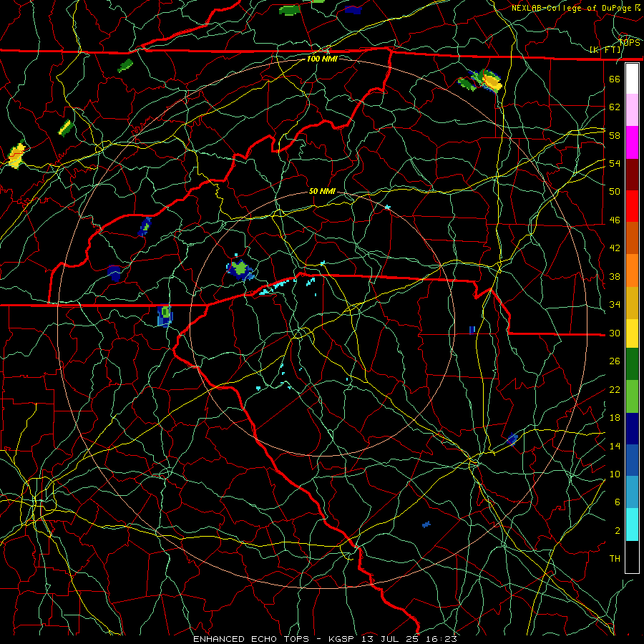The height and width of the screenshot is (644, 644).
Task: Click the bright orange legend swatch
Action: (x=632, y=270)
